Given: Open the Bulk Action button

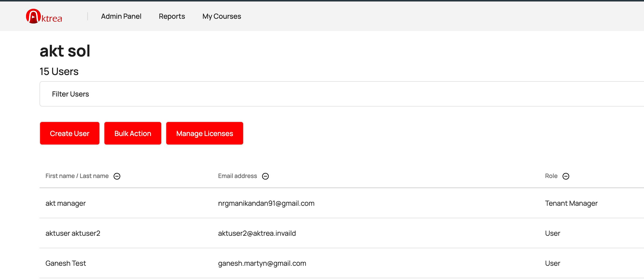Looking at the screenshot, I should (133, 133).
